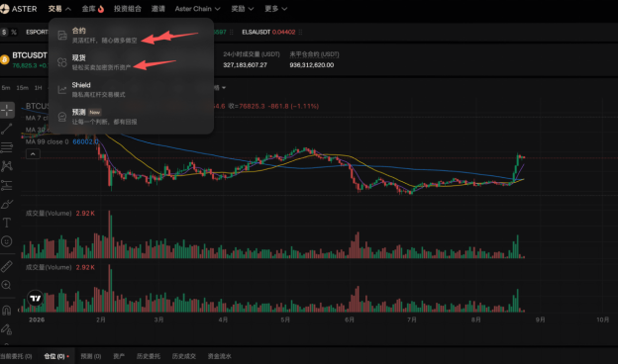Click the 合约 contract icon
Viewport: 618px width, 364px height.
[x=62, y=36]
